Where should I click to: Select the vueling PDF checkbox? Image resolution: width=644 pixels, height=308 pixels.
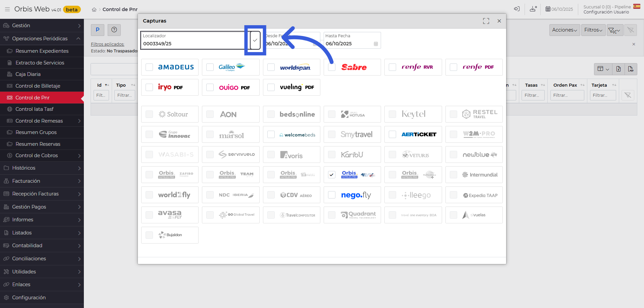[x=271, y=87]
